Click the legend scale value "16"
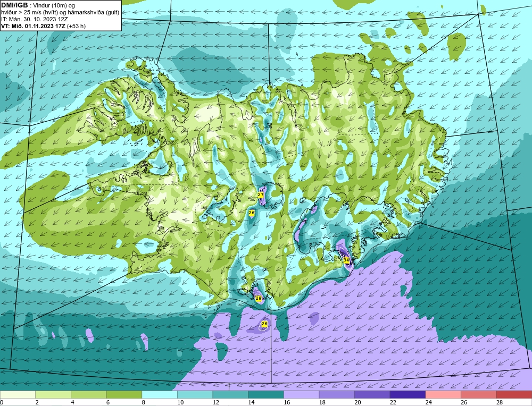Screen dimensions: 532x406 (x=287, y=402)
